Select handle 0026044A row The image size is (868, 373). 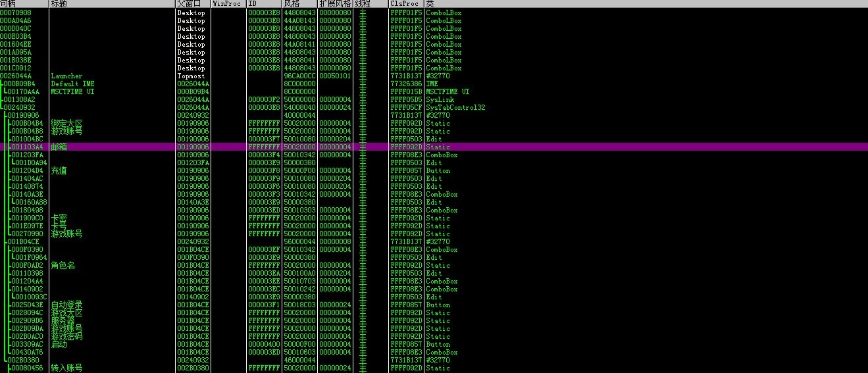pyautogui.click(x=16, y=76)
